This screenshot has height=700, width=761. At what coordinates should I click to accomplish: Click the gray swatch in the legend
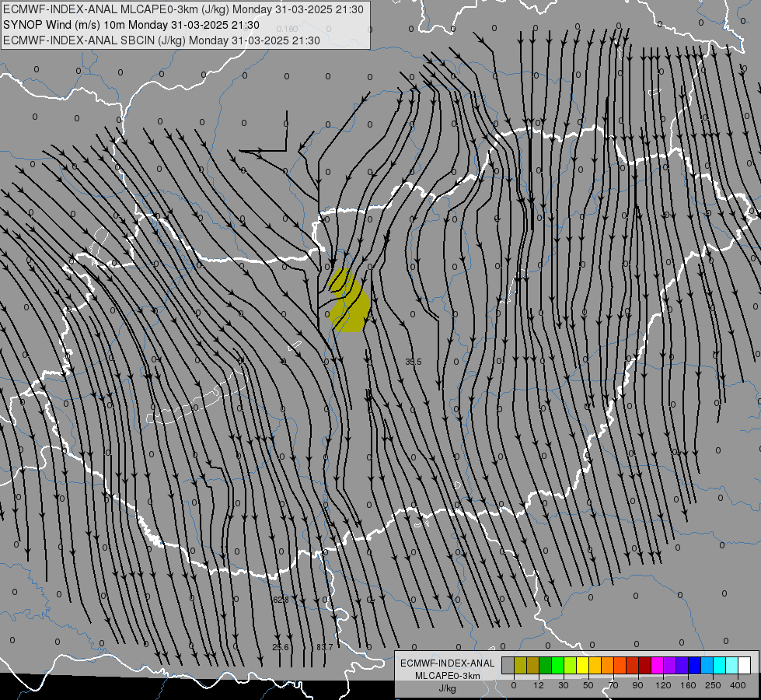coord(508,665)
